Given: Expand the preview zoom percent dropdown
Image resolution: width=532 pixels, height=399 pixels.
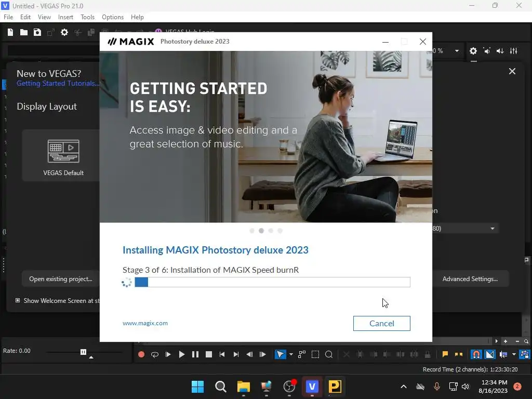Looking at the screenshot, I should 457,51.
